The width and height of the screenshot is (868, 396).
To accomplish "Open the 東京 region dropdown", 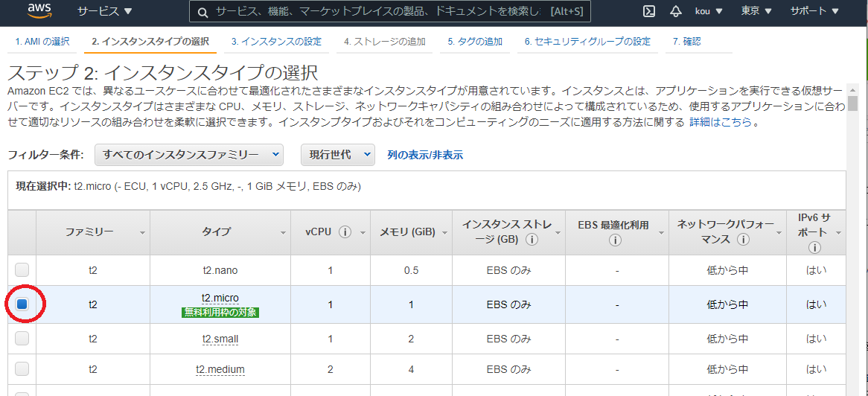I will tap(757, 11).
